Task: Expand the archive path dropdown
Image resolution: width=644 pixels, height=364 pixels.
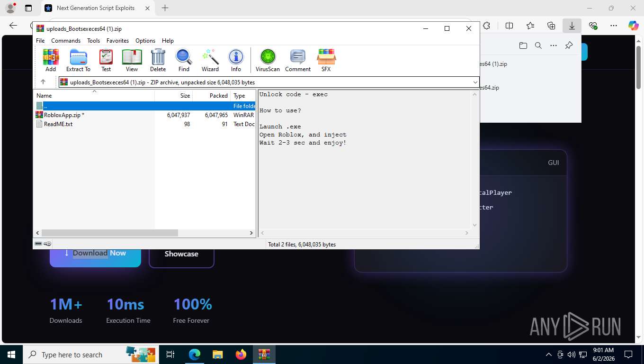Action: (475, 82)
